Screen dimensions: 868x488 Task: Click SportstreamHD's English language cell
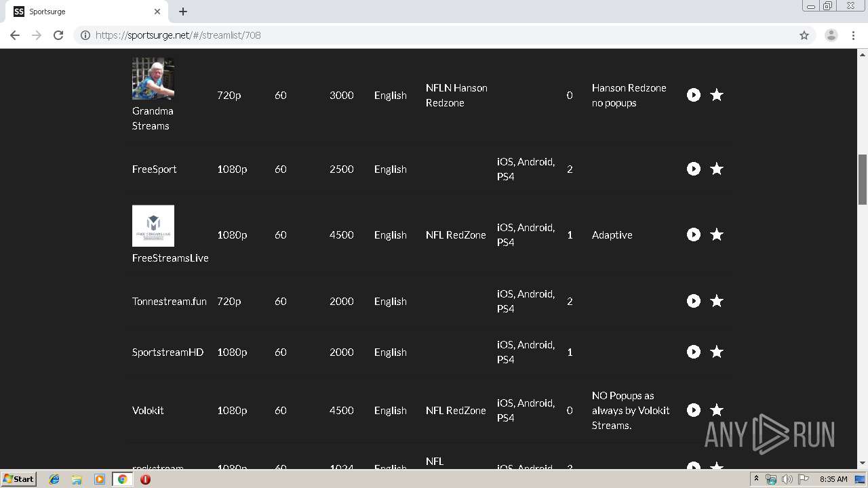point(391,352)
